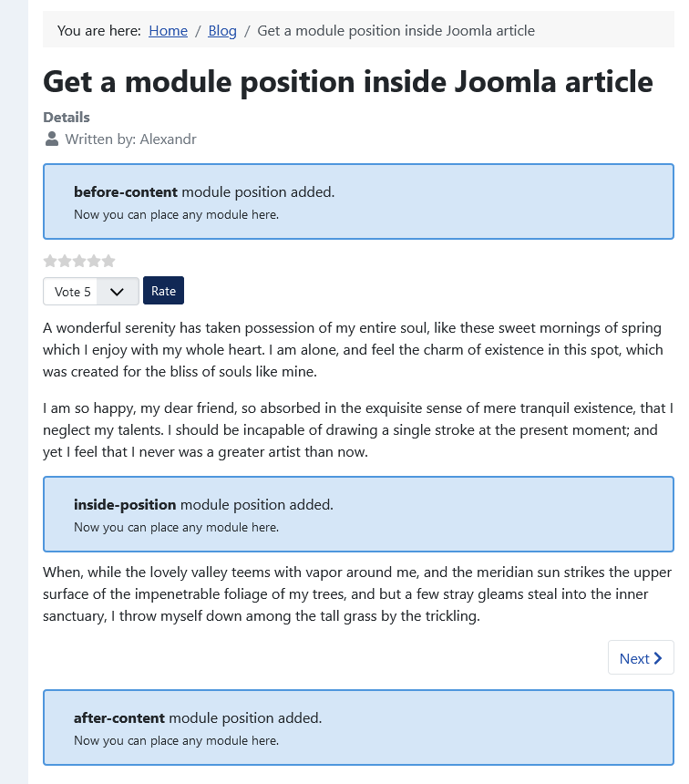Screen dimensions: 689x784
Task: Click the Vote 5 select field
Action: click(x=91, y=292)
